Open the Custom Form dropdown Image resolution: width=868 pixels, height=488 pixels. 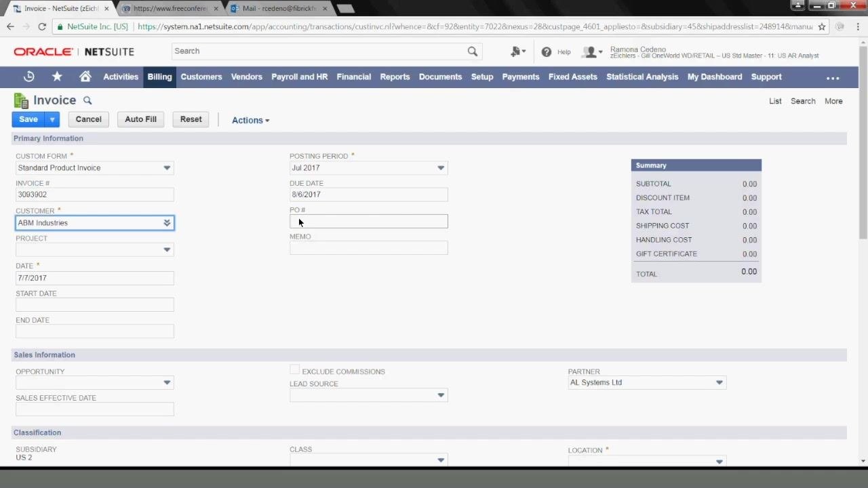167,168
